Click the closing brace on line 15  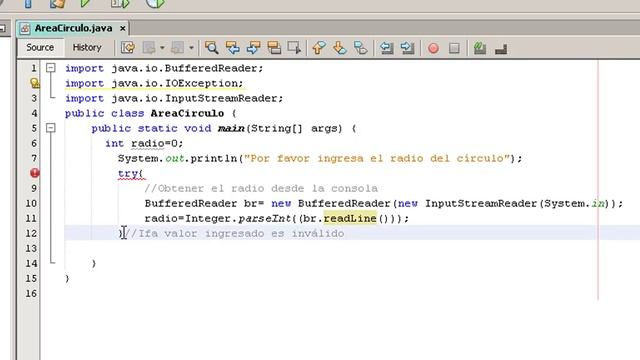67,279
